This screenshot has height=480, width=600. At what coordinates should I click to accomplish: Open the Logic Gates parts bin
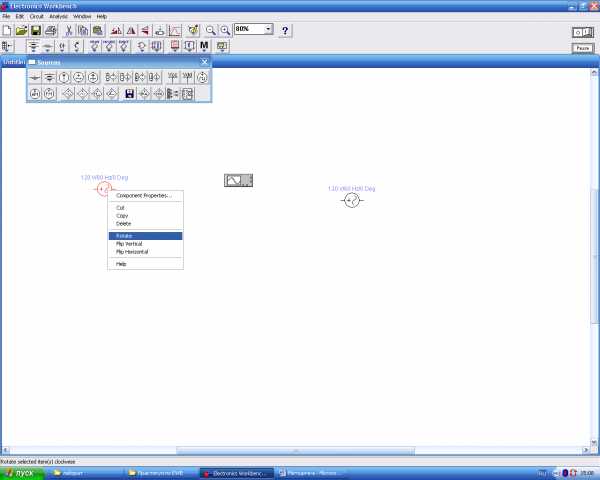[142, 46]
